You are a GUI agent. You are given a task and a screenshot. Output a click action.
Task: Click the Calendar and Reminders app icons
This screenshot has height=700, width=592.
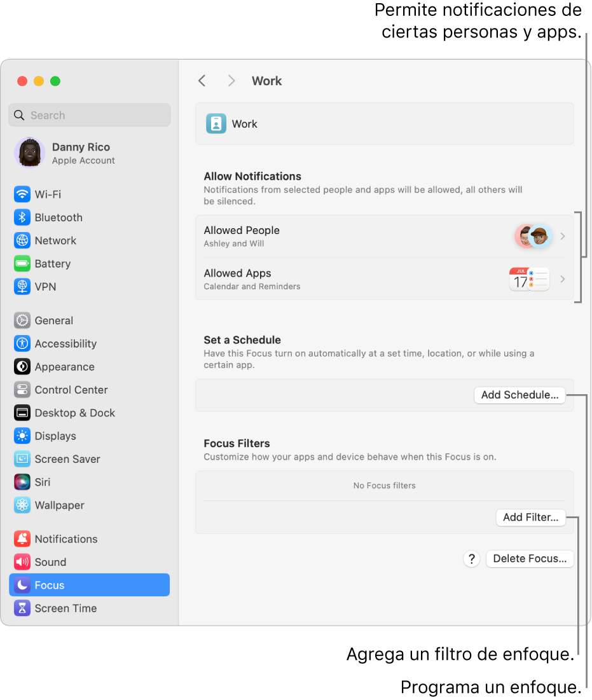tap(530, 280)
